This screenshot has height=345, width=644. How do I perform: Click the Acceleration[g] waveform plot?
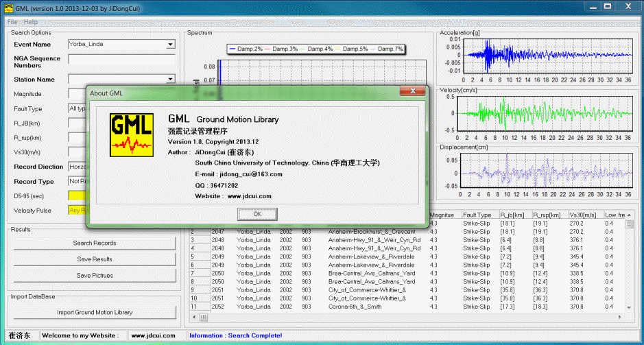[x=547, y=56]
